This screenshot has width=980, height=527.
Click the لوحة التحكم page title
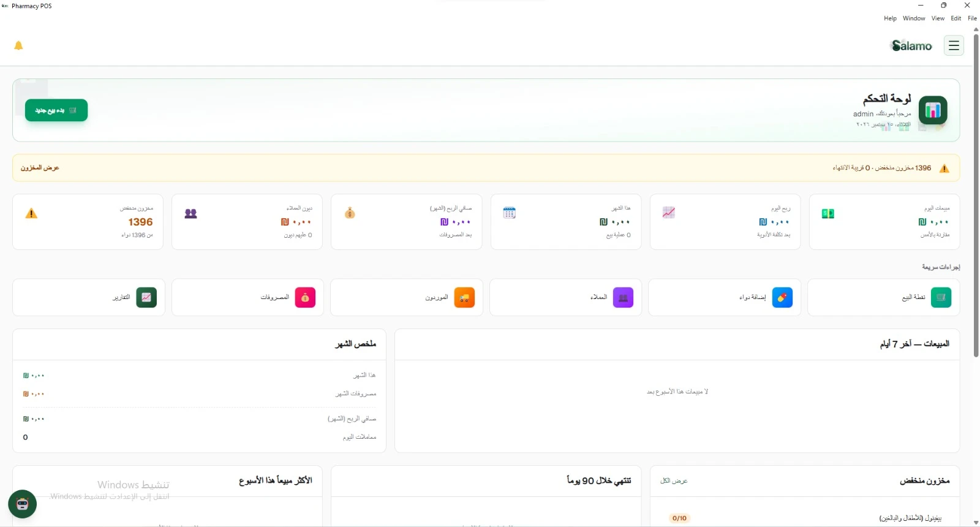888,99
